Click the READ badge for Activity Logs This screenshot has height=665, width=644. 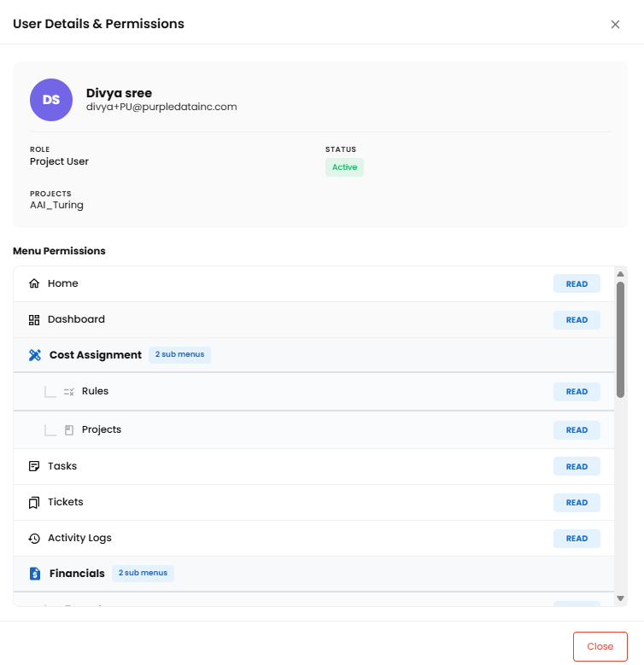point(577,539)
